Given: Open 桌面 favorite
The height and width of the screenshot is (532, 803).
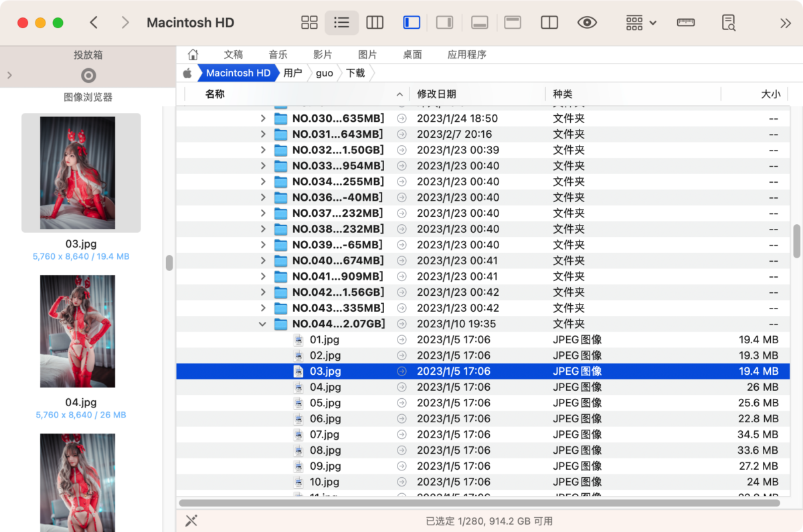Looking at the screenshot, I should [x=412, y=55].
